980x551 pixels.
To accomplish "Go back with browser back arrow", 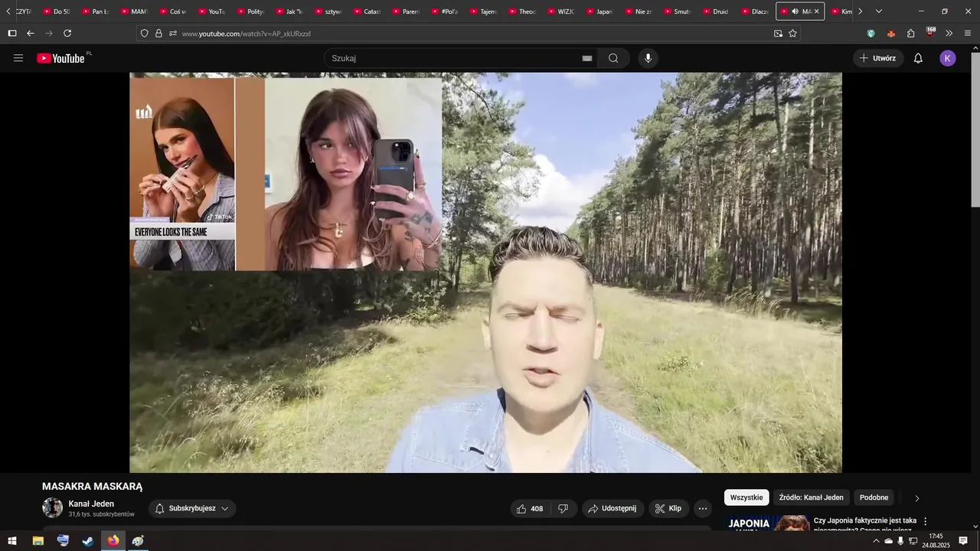I will point(31,34).
